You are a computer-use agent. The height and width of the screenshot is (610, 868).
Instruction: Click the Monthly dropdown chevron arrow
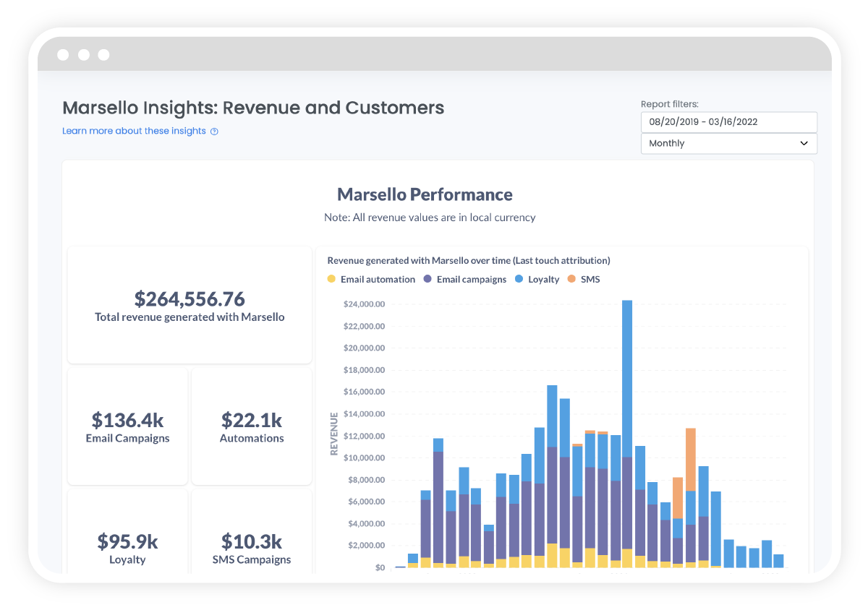(804, 143)
